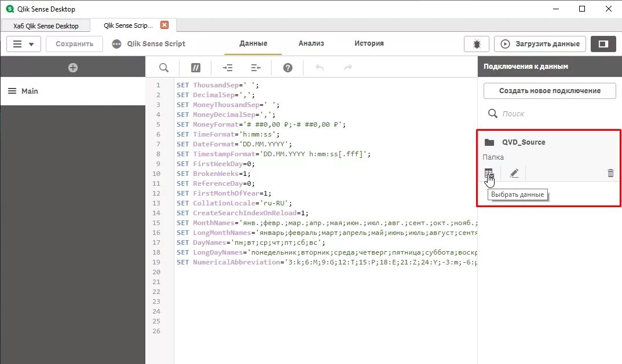The image size is (622, 364).
Task: Open the debug bug icon panel
Action: pos(477,44)
